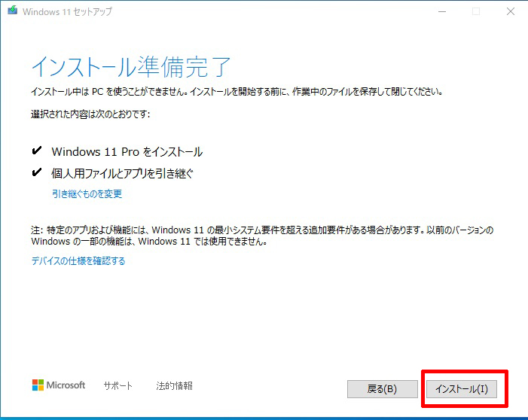Click the インストール(I) button
The height and width of the screenshot is (420, 528).
click(x=461, y=389)
